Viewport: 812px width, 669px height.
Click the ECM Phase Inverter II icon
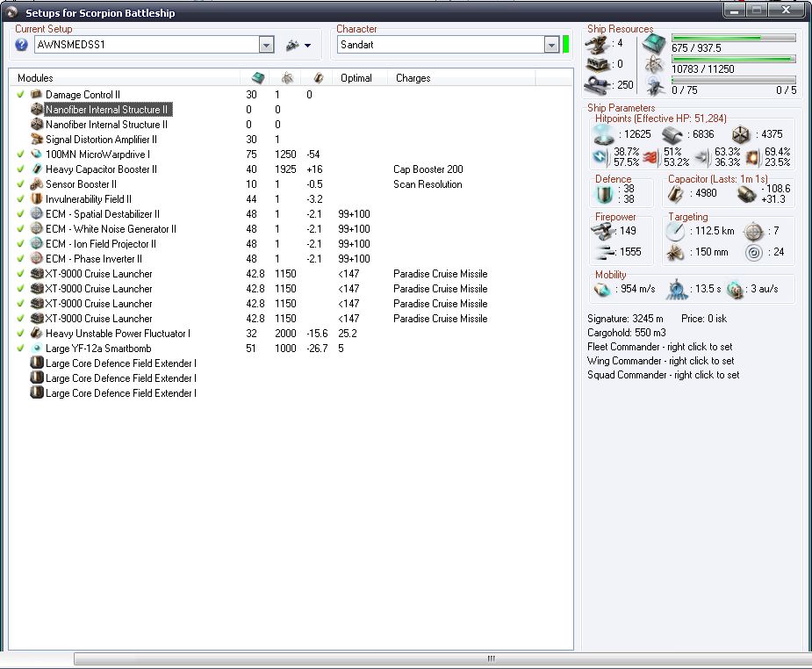coord(36,258)
